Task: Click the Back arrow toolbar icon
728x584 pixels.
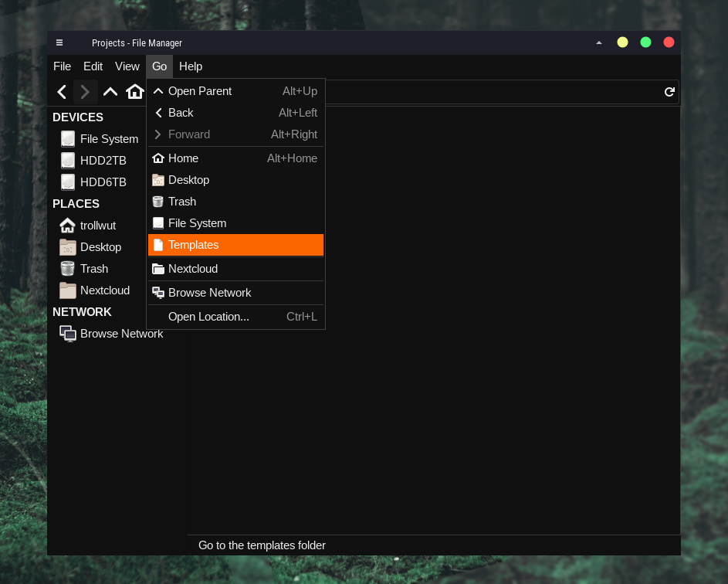Action: [62, 93]
